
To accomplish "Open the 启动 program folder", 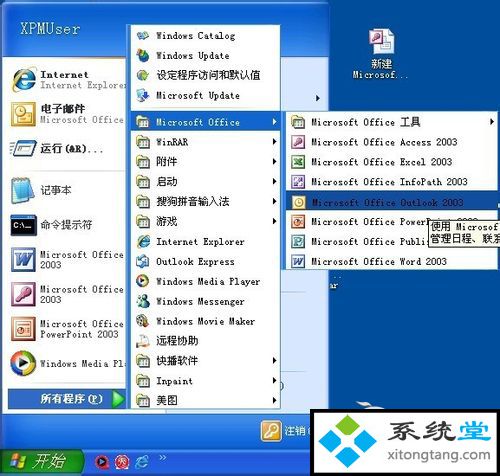I will tap(205, 182).
